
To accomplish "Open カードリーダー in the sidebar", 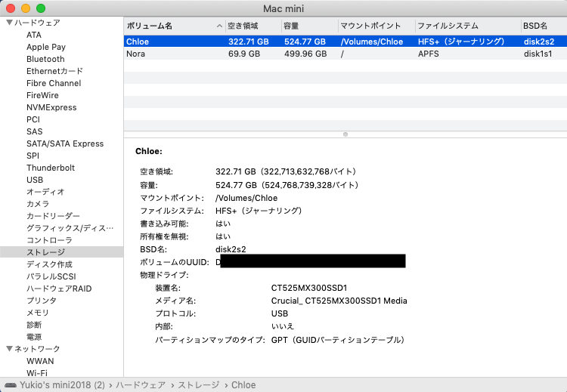I will (53, 216).
